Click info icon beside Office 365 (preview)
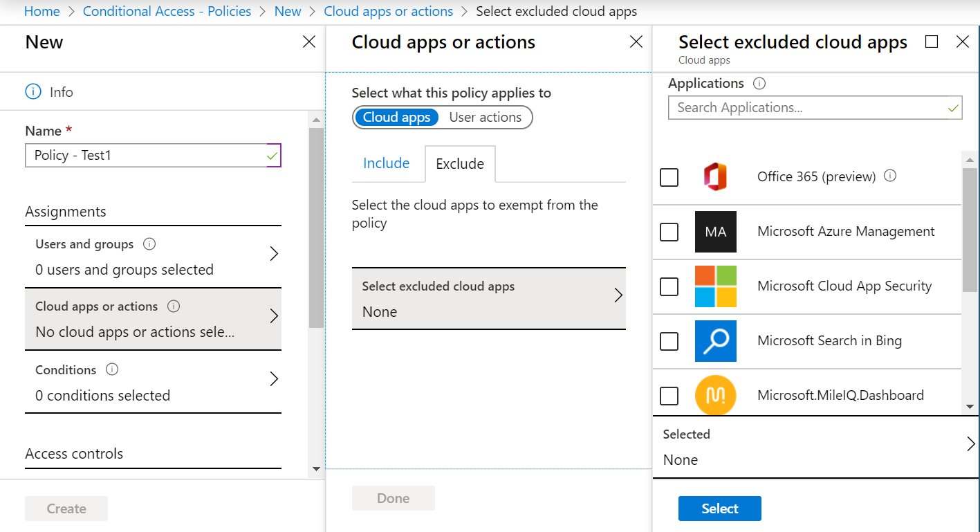This screenshot has width=980, height=532. point(890,176)
